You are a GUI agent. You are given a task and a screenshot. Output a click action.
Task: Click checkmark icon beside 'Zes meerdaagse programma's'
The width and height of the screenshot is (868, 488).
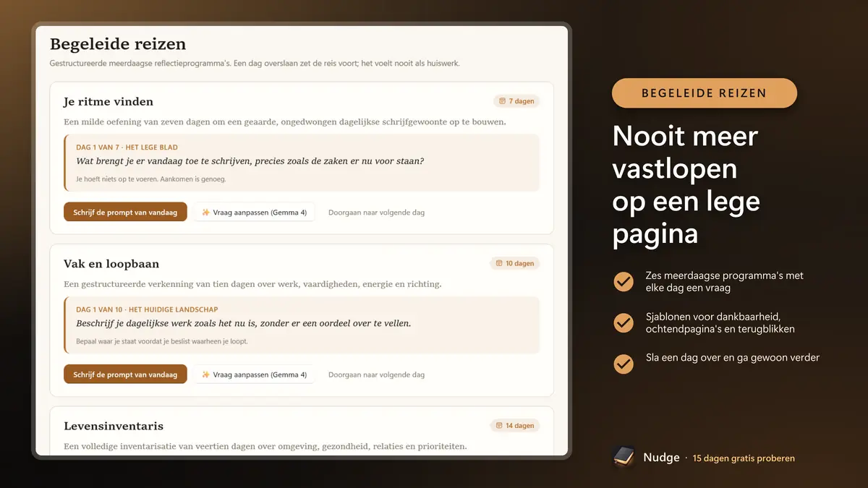pos(624,281)
